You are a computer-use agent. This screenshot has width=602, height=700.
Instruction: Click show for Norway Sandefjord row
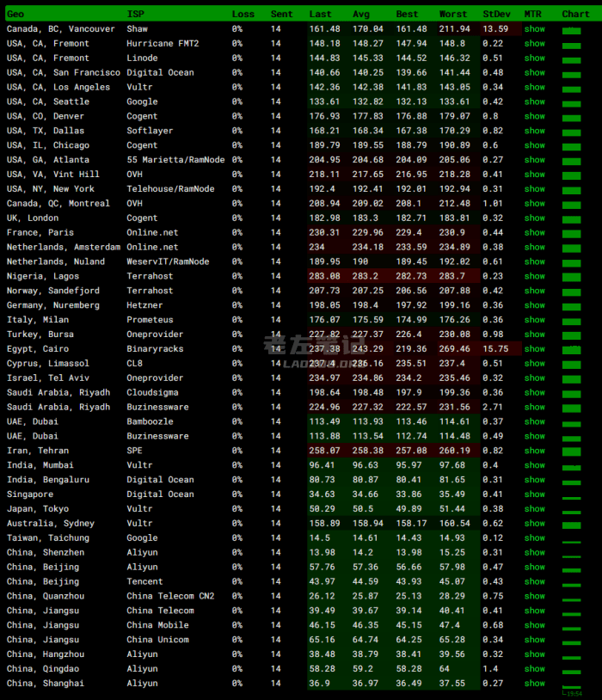coord(535,291)
